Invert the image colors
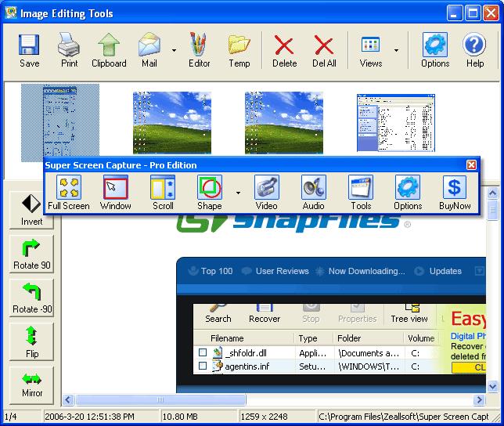The height and width of the screenshot is (426, 504). [x=31, y=211]
